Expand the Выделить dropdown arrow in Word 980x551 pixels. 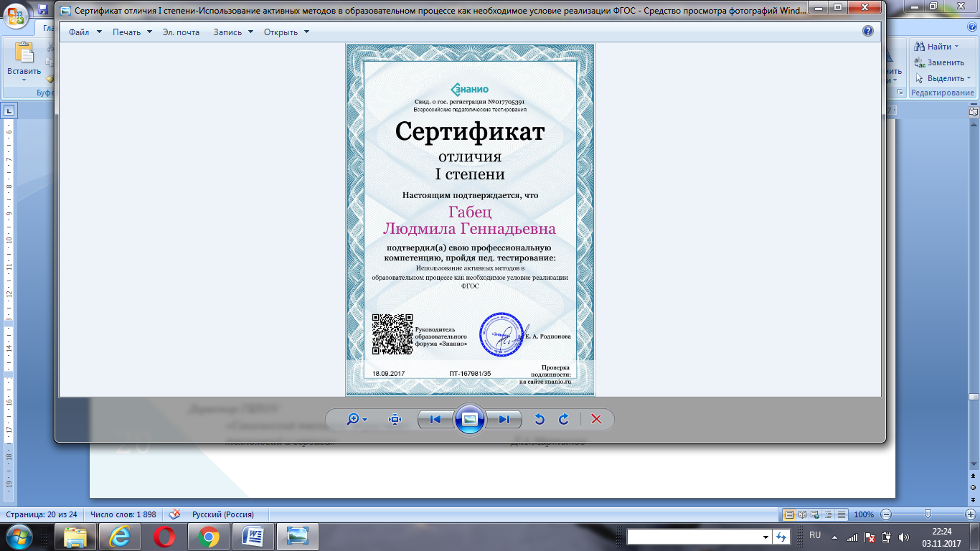[969, 78]
